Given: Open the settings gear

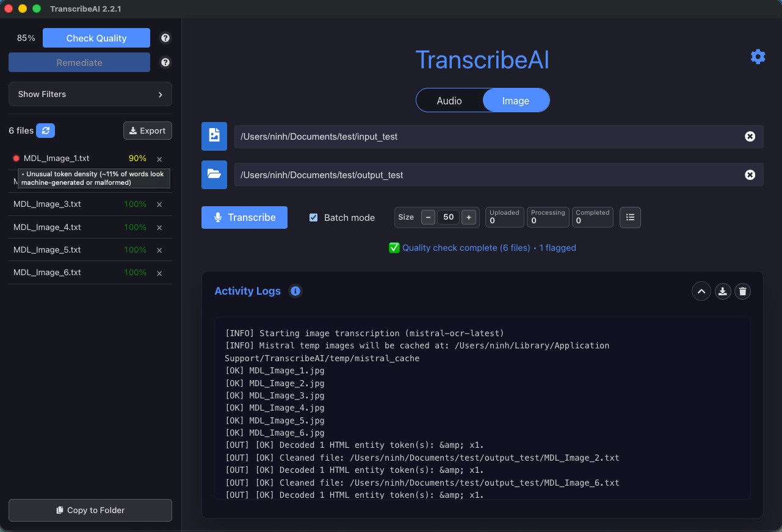Looking at the screenshot, I should [x=758, y=57].
